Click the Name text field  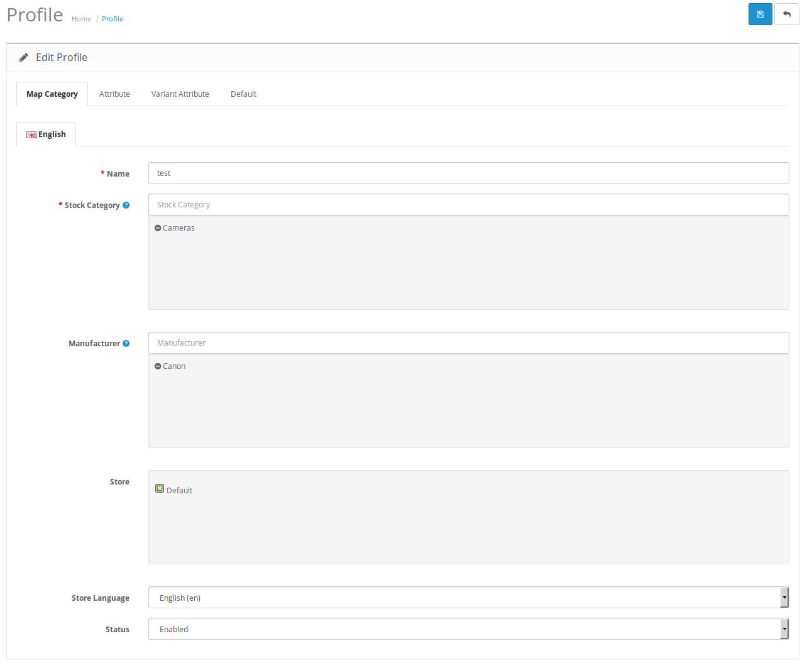coord(468,173)
